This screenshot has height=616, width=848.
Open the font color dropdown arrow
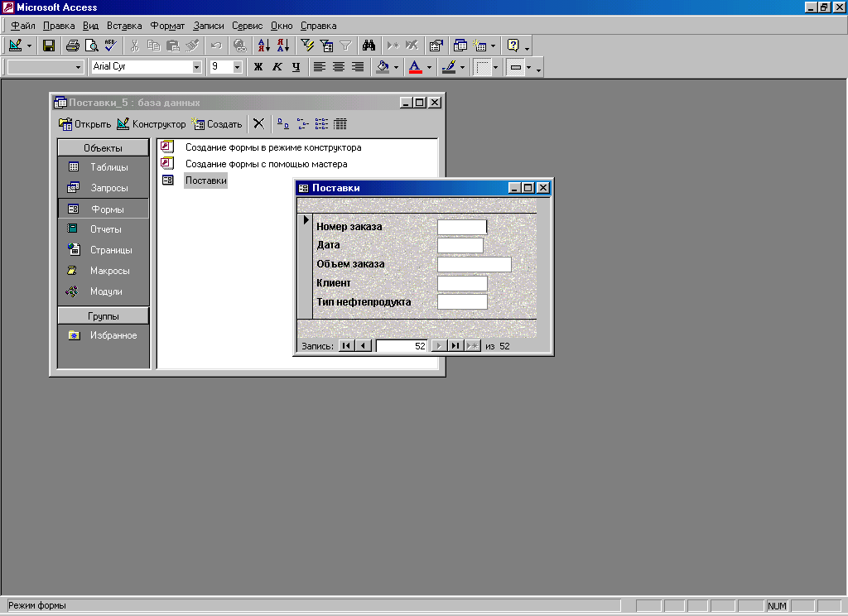429,67
